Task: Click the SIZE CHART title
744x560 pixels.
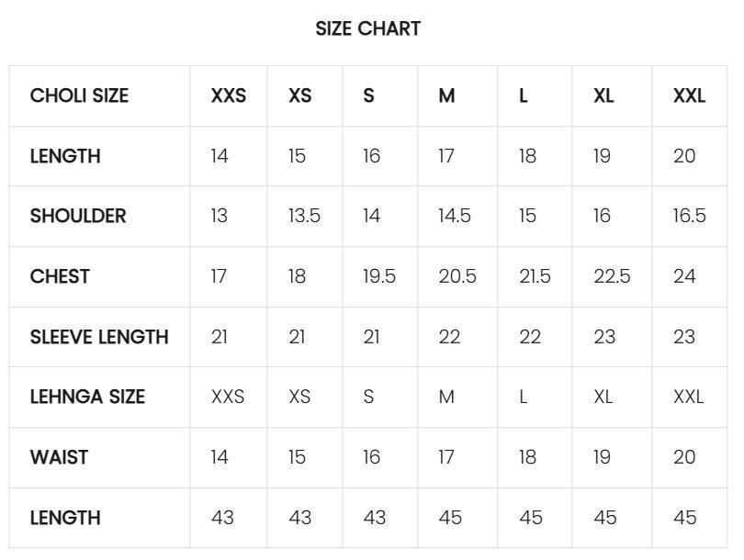Action: coord(367,29)
